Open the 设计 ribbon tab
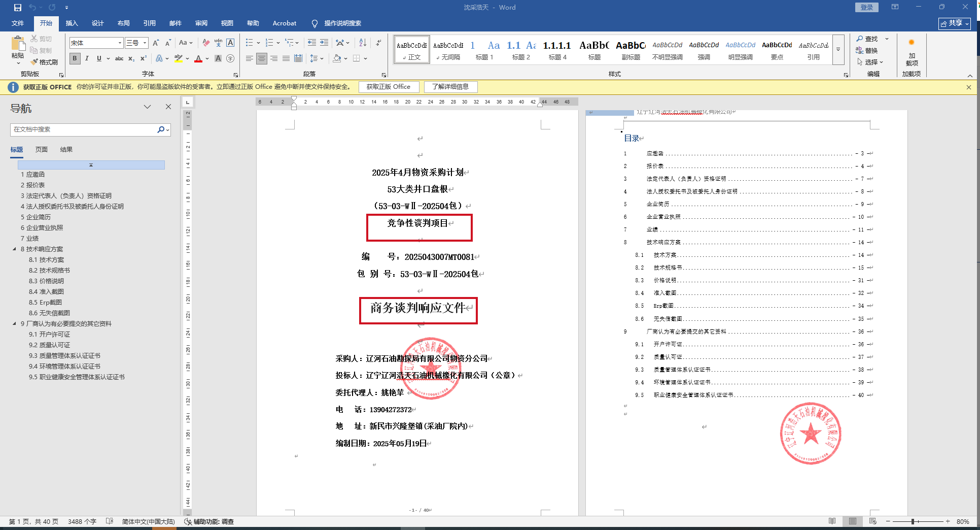This screenshot has width=980, height=530. click(x=98, y=23)
